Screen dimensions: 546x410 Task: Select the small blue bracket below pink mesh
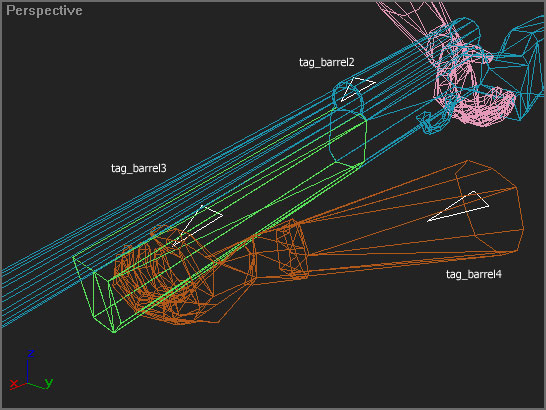431,123
